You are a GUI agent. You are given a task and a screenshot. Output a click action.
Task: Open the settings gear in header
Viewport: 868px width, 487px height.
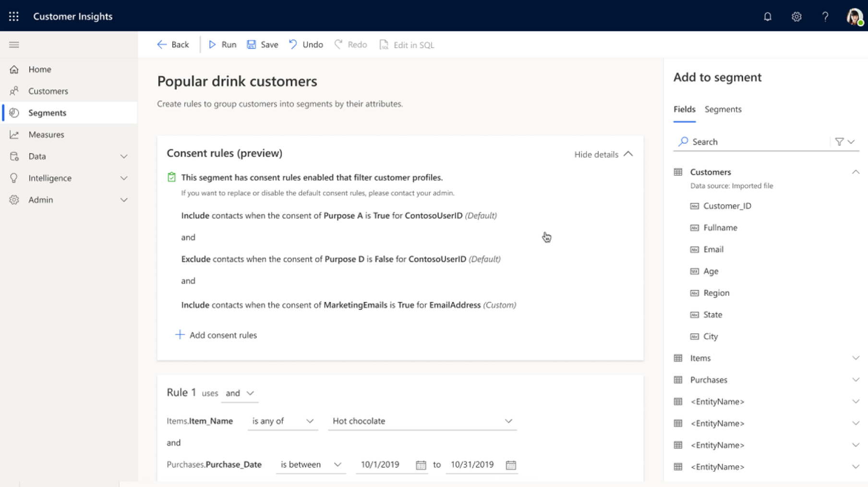pyautogui.click(x=796, y=16)
